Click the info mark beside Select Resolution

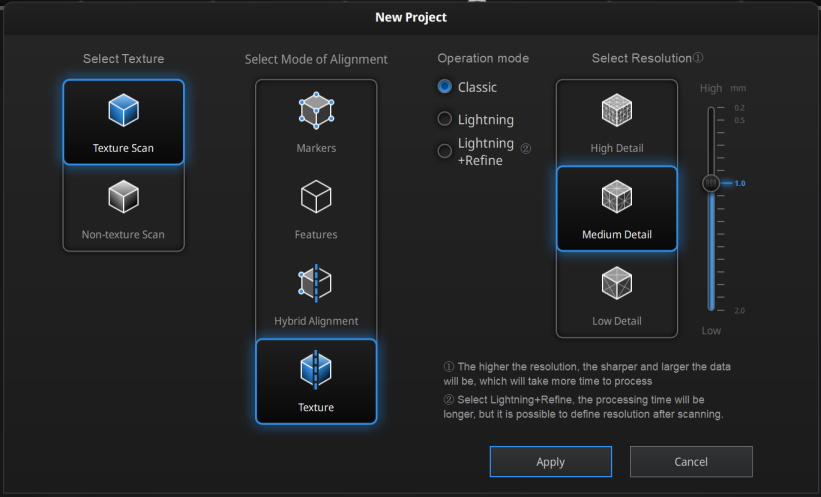698,58
